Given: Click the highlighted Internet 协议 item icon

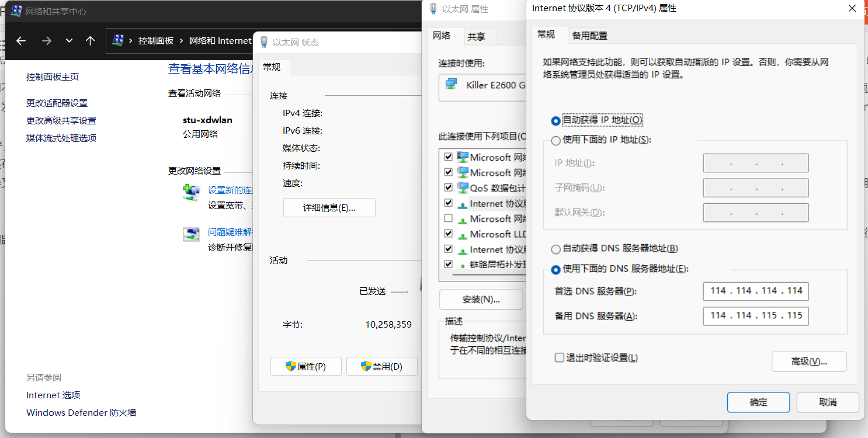Looking at the screenshot, I should [x=463, y=204].
